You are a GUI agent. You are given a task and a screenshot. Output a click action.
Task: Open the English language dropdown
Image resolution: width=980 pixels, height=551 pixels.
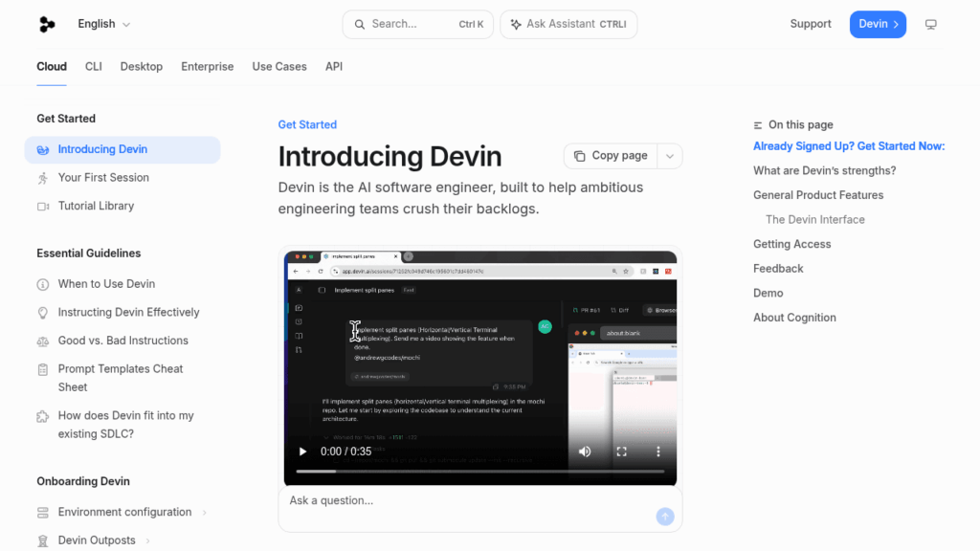(x=103, y=24)
